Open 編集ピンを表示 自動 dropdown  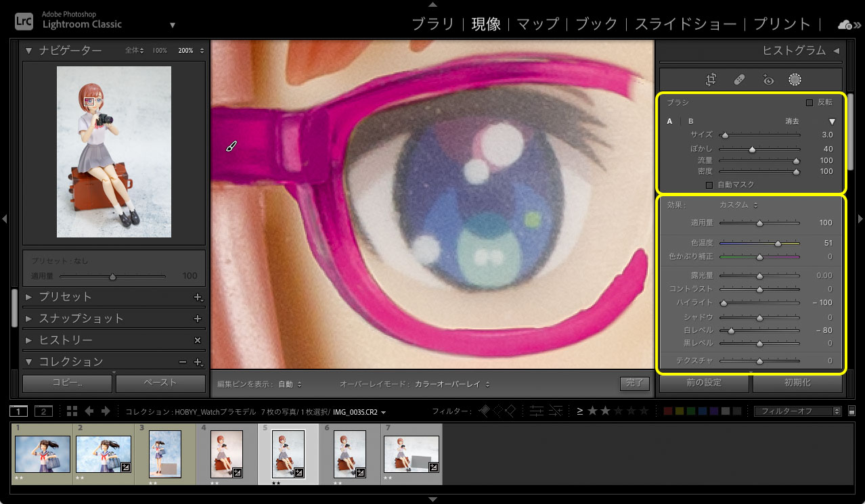[290, 384]
